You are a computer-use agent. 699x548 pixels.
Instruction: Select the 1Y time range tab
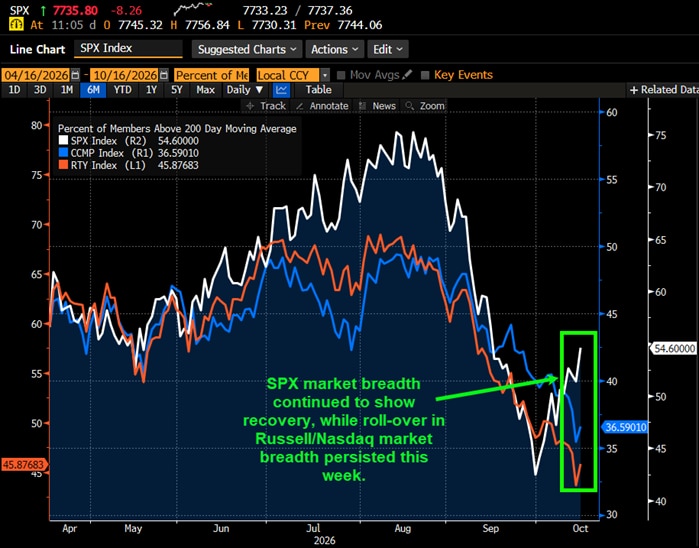(152, 90)
